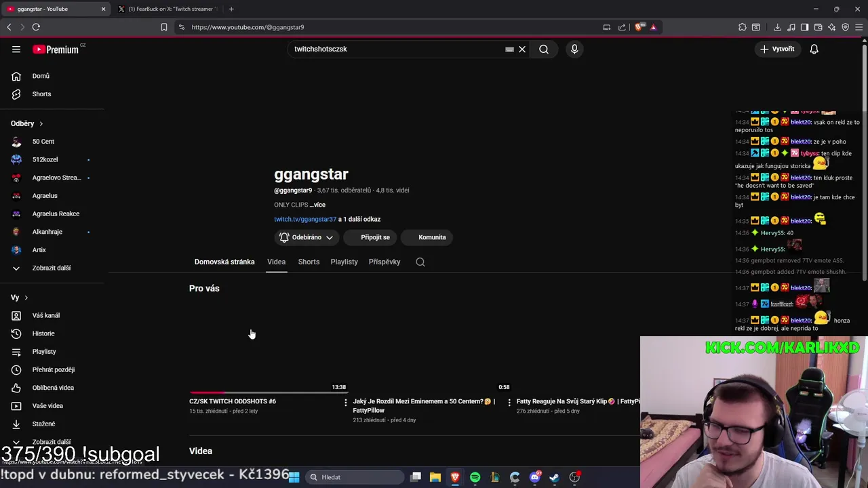Expand the Vy section chevron

tap(26, 298)
